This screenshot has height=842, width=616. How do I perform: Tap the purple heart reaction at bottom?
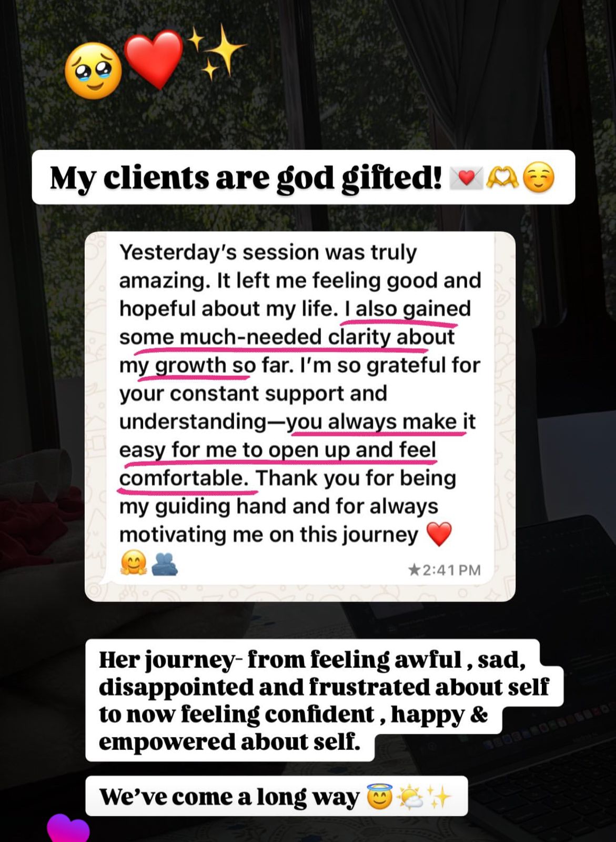coord(68,828)
